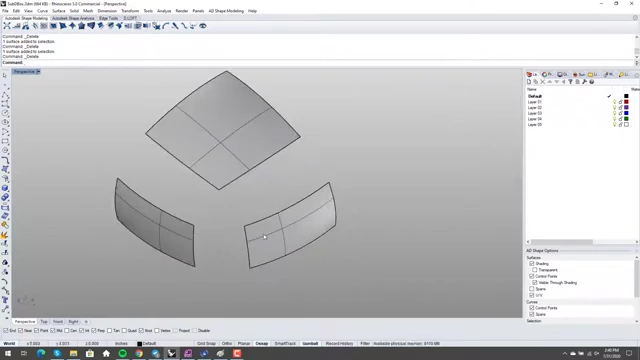Toggle Planar in the status bar
Viewport: 640px width, 360px height.
pos(244,344)
